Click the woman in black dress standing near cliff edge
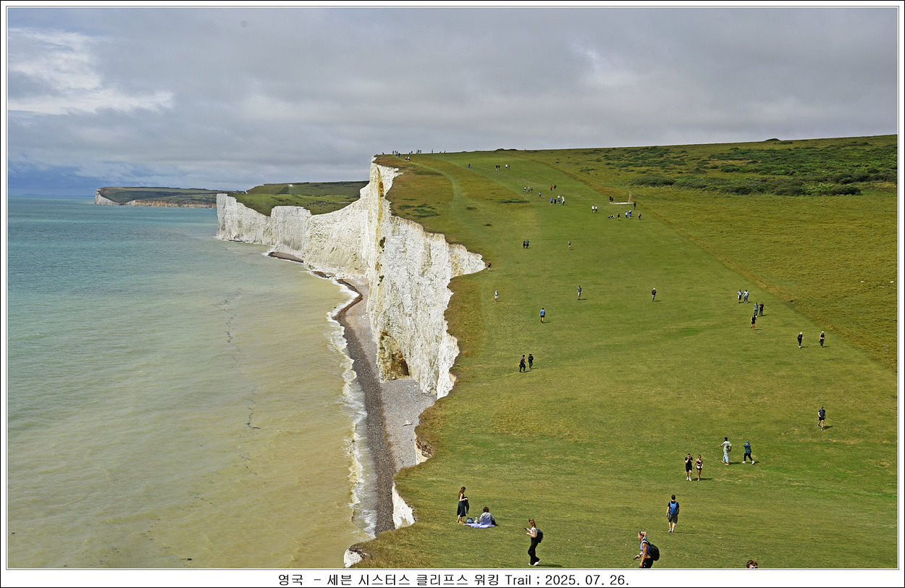The width and height of the screenshot is (905, 588). pos(462,504)
